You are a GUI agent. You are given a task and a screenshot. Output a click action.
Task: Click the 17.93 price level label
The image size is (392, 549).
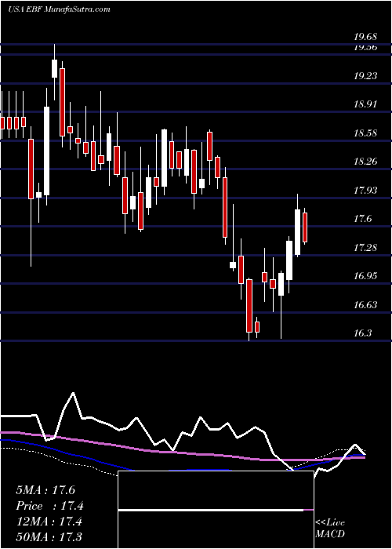(365, 190)
